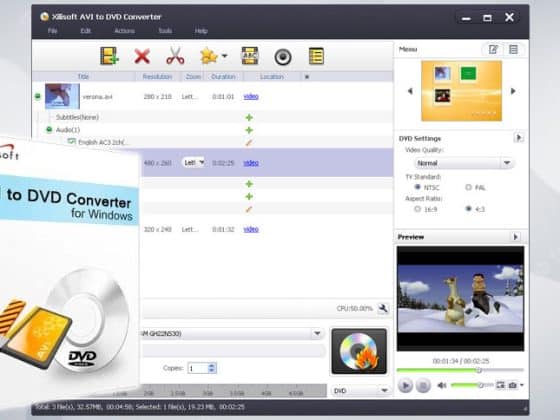Select the verona.avi video thumbnail
The width and height of the screenshot is (560, 420).
62,96
